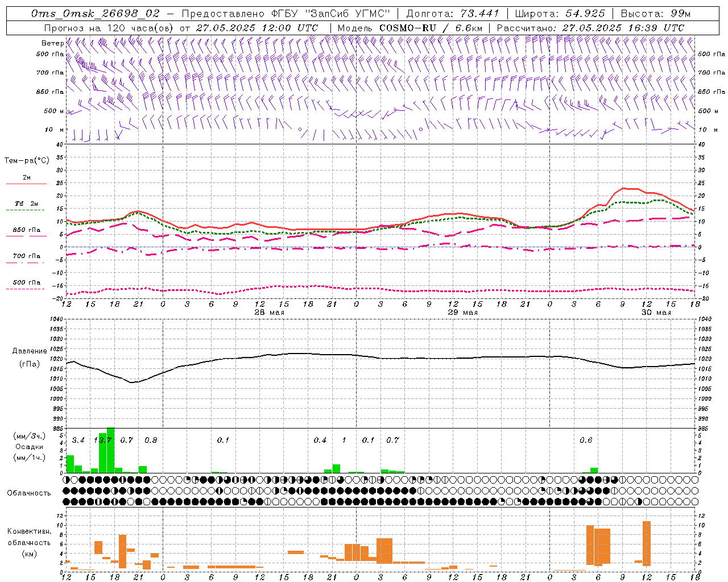Click the Широта: 54.925 value
The height and width of the screenshot is (582, 728).
click(x=560, y=14)
